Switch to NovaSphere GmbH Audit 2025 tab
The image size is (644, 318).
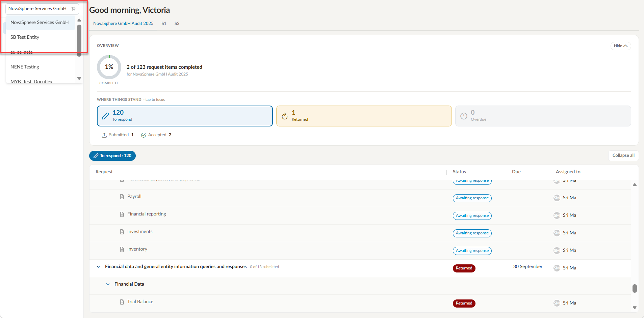point(123,23)
